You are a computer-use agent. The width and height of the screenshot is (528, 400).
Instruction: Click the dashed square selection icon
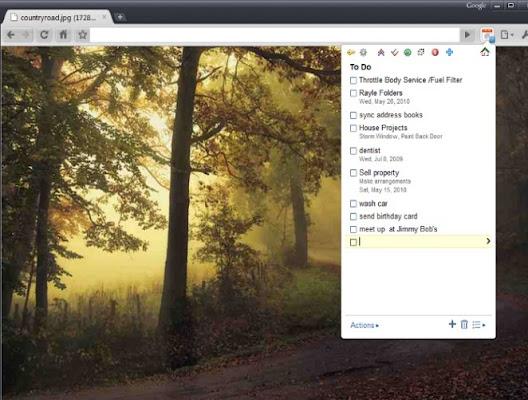[x=421, y=52]
